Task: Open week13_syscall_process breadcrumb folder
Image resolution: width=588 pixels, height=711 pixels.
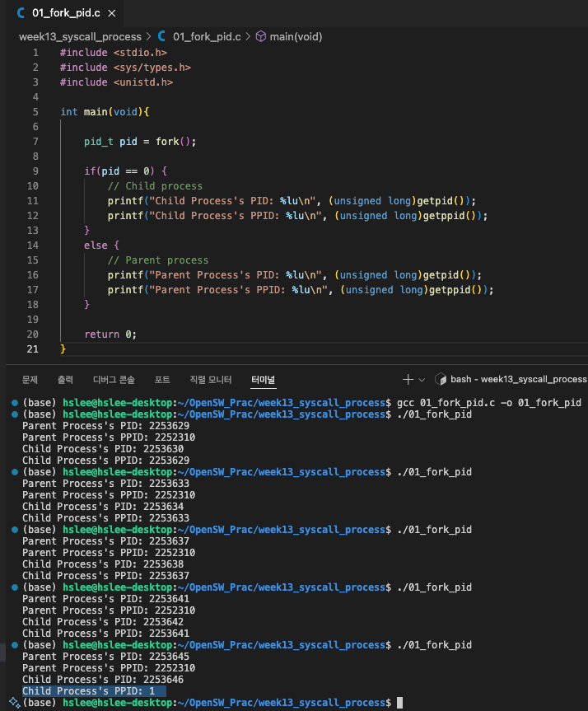Action: (x=80, y=37)
